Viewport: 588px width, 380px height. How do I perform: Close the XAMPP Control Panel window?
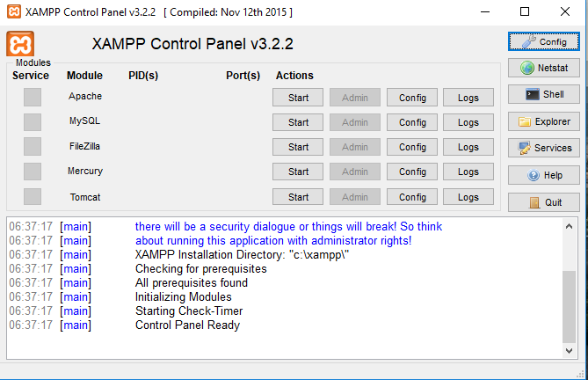[565, 11]
